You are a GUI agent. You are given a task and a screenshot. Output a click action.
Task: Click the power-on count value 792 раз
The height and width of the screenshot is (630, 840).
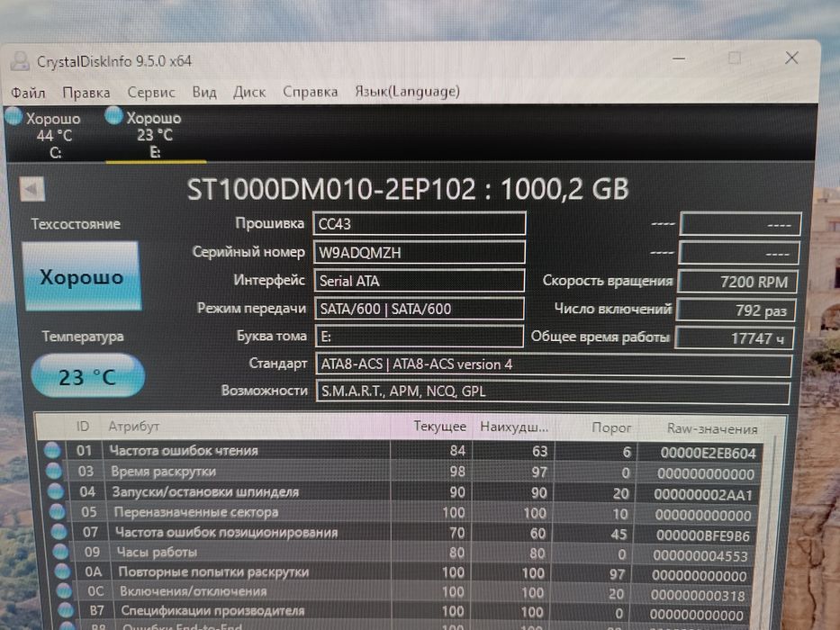tap(736, 310)
